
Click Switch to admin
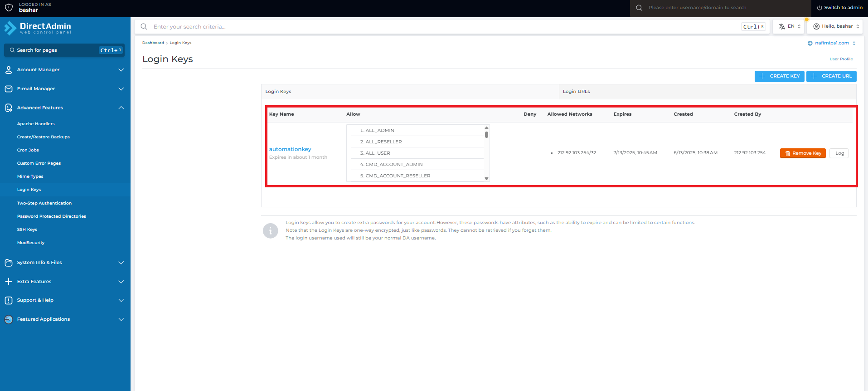[x=839, y=8]
